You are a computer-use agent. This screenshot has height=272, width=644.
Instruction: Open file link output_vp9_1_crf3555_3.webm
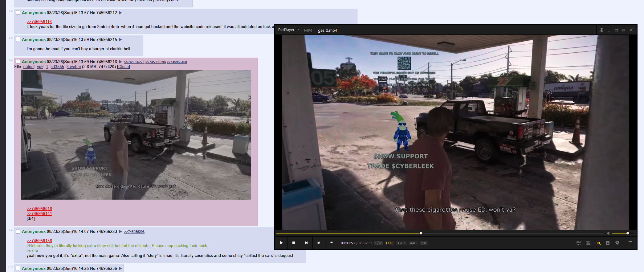52,67
